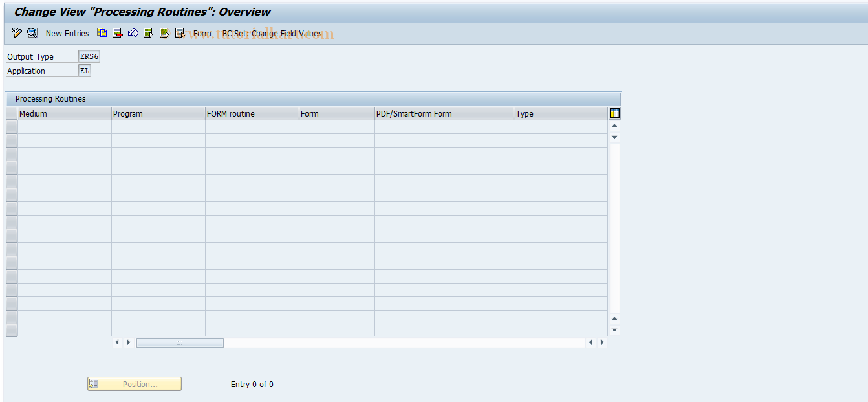
Task: Open table settings configuration icon
Action: coord(614,113)
